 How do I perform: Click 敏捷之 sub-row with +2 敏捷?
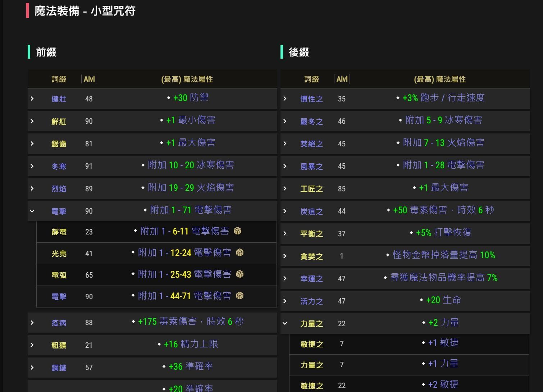click(409, 384)
